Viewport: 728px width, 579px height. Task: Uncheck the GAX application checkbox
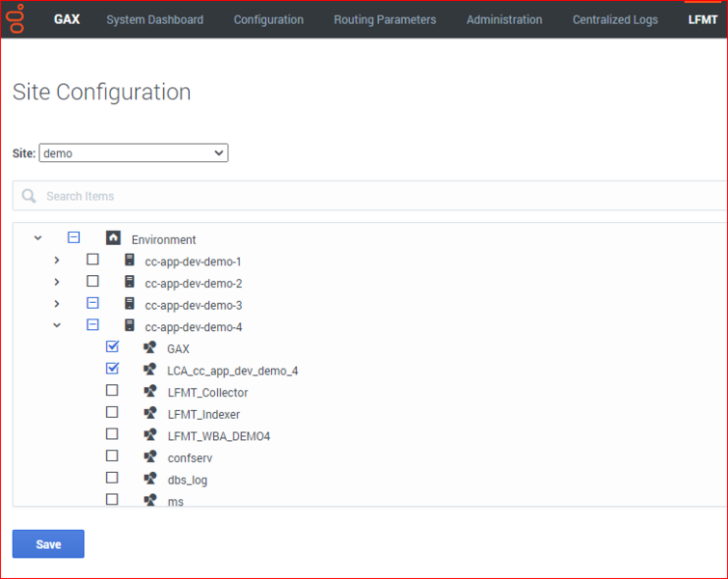[x=113, y=346]
